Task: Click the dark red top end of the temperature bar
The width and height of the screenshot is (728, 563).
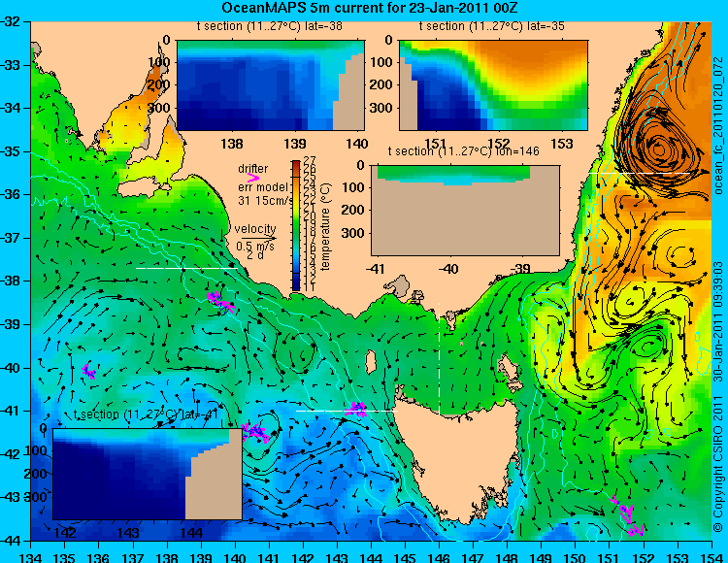Action: pos(296,164)
